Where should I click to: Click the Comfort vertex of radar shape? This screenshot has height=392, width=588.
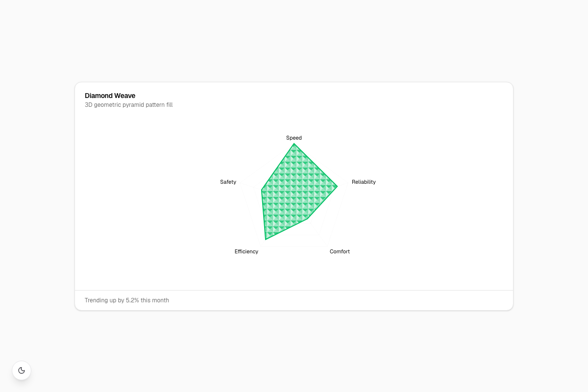coord(308,220)
